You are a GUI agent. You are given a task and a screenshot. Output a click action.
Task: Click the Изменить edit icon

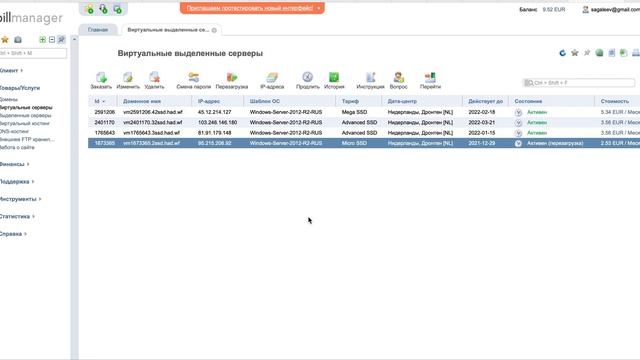pos(128,77)
